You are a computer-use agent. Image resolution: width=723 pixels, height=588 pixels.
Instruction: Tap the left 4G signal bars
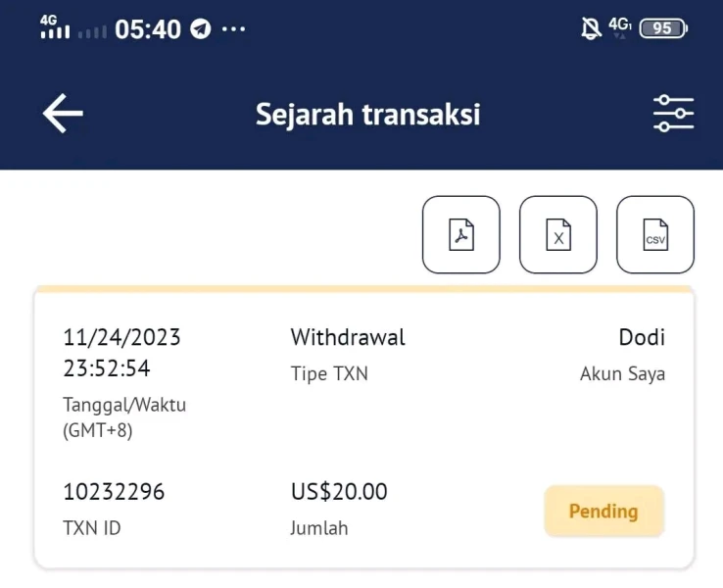click(55, 27)
